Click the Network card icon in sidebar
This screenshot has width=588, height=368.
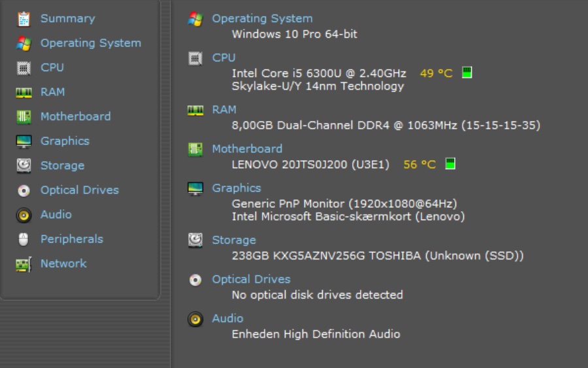click(x=24, y=264)
